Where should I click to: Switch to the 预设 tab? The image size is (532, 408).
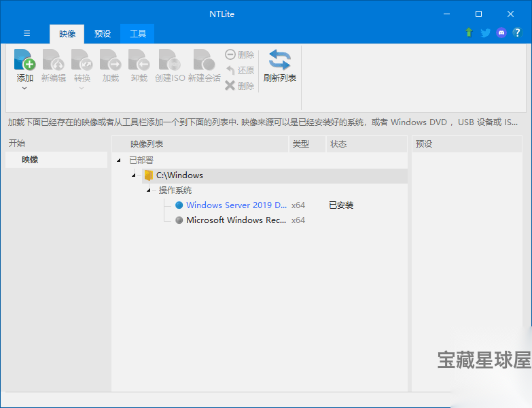point(103,33)
